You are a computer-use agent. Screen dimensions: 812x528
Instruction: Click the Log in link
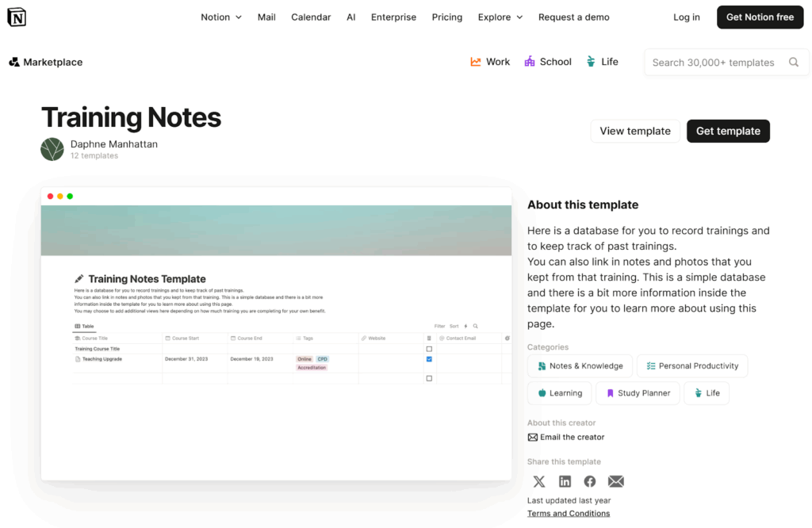click(x=686, y=17)
